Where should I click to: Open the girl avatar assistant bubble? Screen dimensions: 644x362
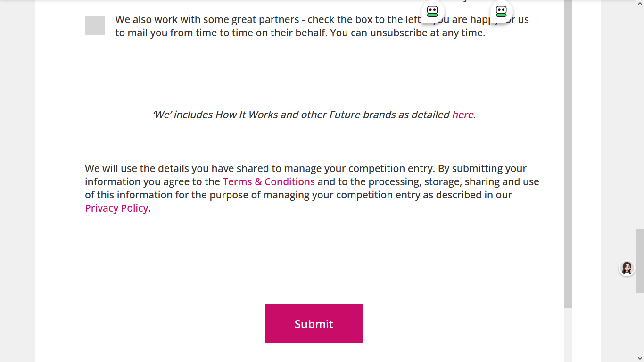pos(627,268)
